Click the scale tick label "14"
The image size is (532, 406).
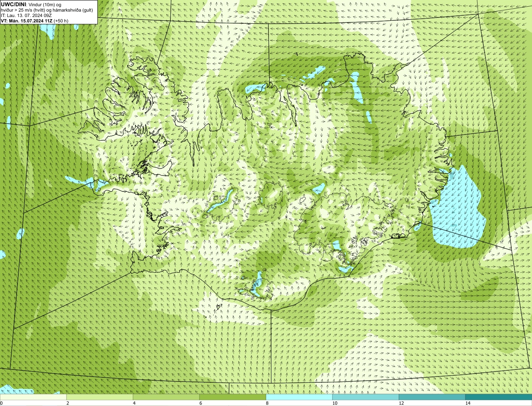click(468, 403)
